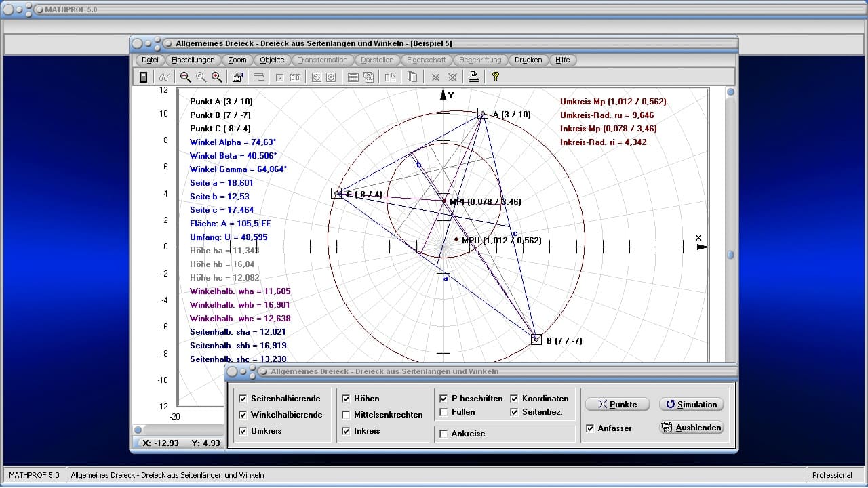
Task: Click the upper blue knob of right scrollbar
Action: click(x=730, y=92)
